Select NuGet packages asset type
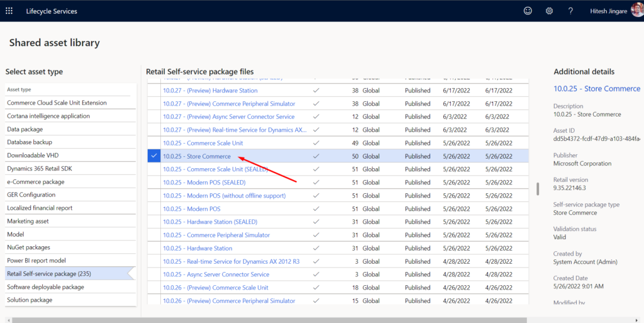 (70, 247)
